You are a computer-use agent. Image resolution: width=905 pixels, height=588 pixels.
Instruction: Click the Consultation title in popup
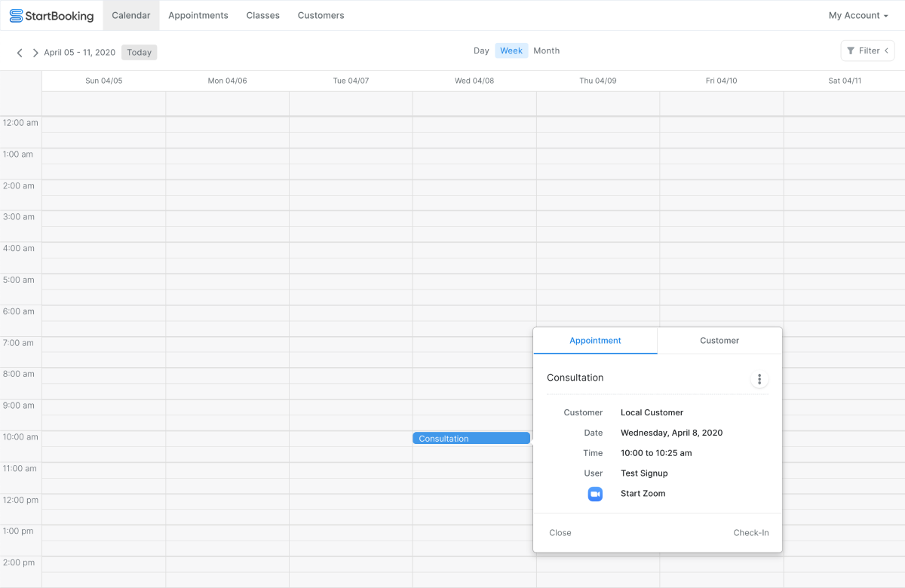575,378
